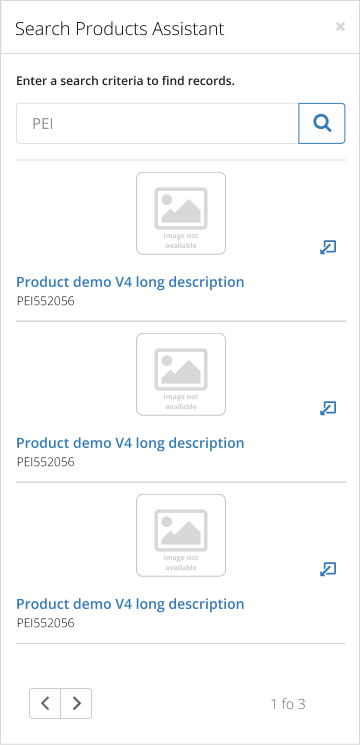Viewport: 360px width, 745px height.
Task: Click the Search Products Assistant title
Action: [120, 29]
